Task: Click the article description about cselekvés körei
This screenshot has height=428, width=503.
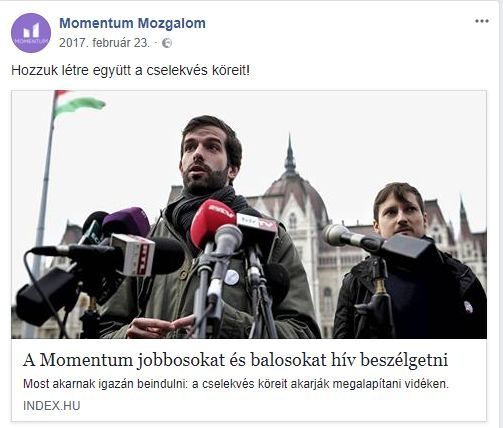Action: 236,384
